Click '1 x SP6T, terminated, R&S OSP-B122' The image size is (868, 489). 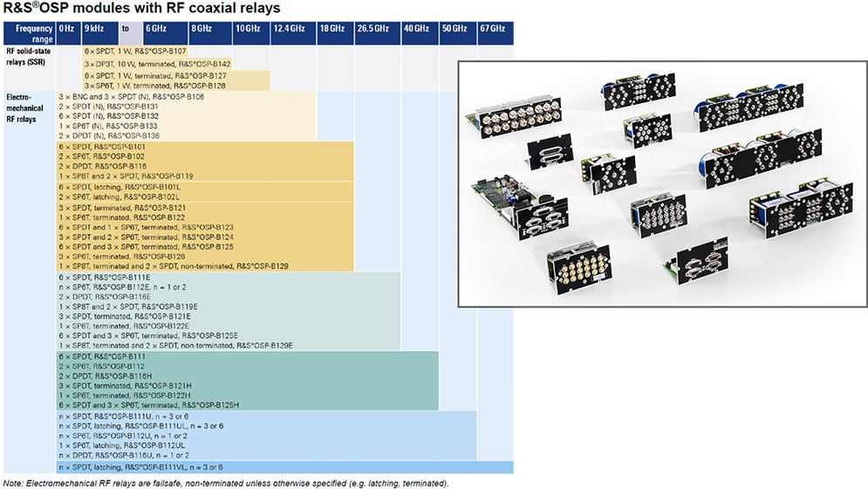pos(122,218)
